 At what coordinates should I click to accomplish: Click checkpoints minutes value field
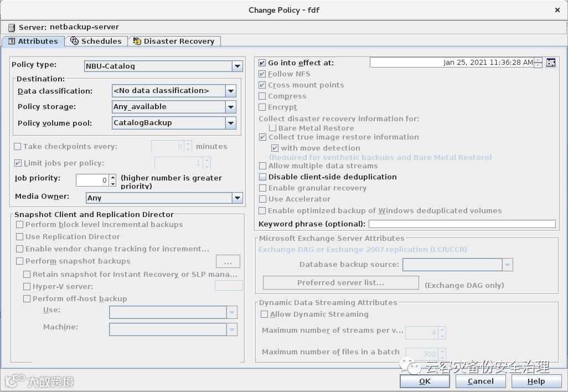167,146
